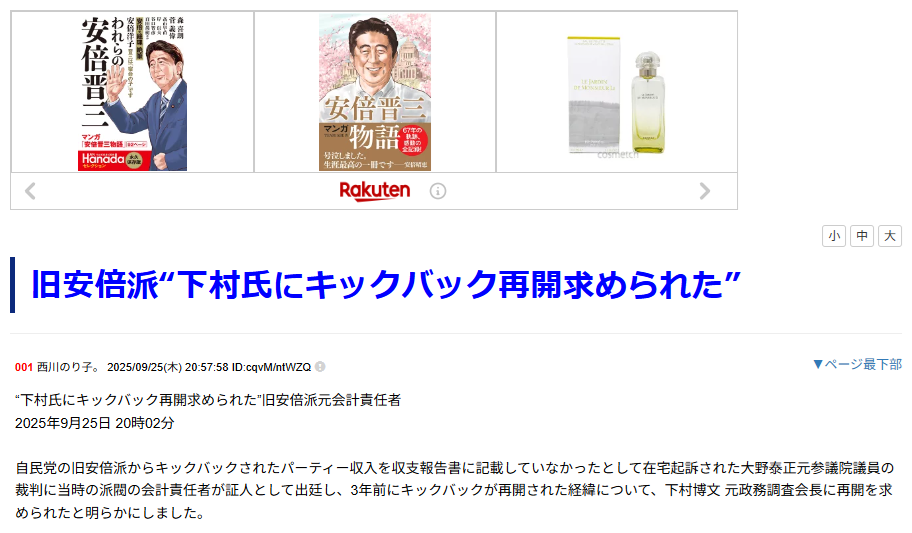The width and height of the screenshot is (912, 533).
Task: Open the われらの安倍晋三 book ad
Action: [x=133, y=93]
